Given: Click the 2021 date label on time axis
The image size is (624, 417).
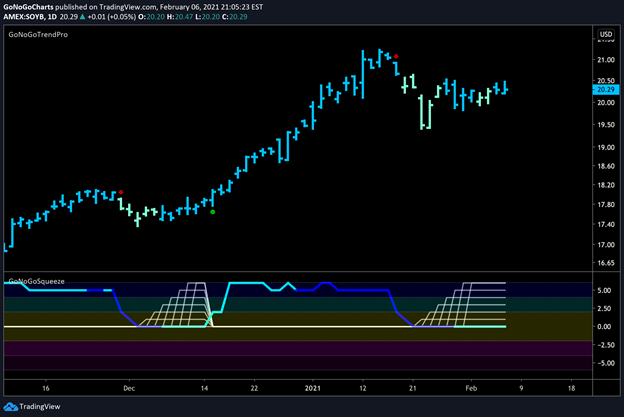Looking at the screenshot, I should click(x=313, y=388).
